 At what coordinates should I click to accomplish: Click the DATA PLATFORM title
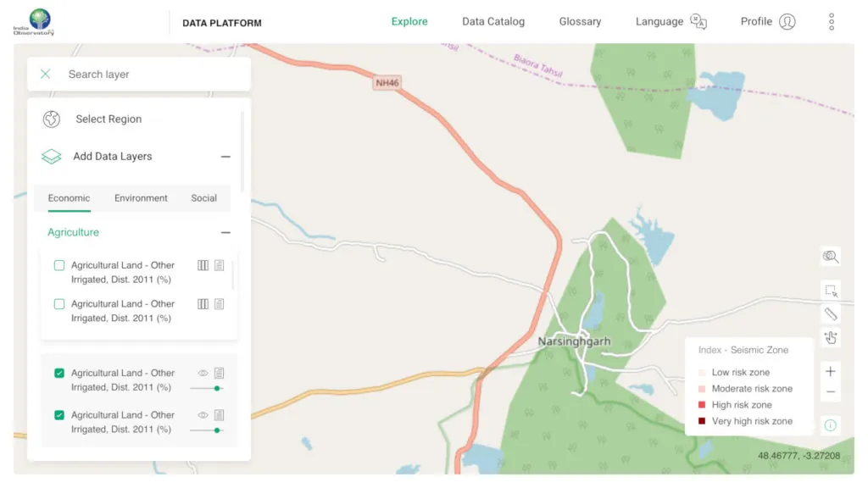point(222,23)
